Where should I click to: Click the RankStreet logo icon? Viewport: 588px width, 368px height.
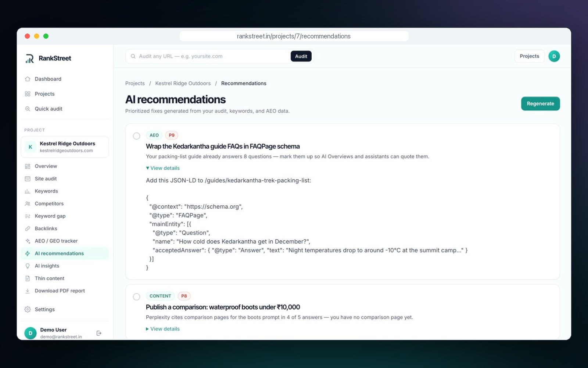click(x=29, y=59)
